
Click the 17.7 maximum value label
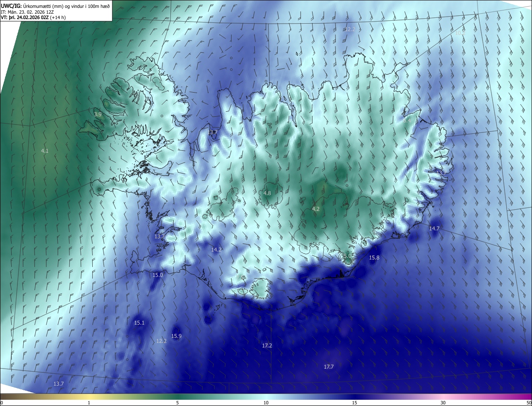[x=328, y=367]
